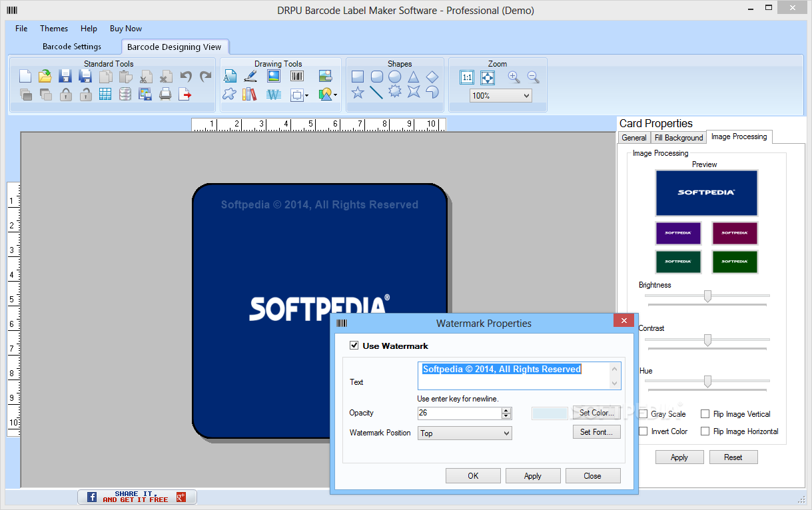Apply image processing in Card Properties
The width and height of the screenshot is (812, 510).
click(x=679, y=457)
